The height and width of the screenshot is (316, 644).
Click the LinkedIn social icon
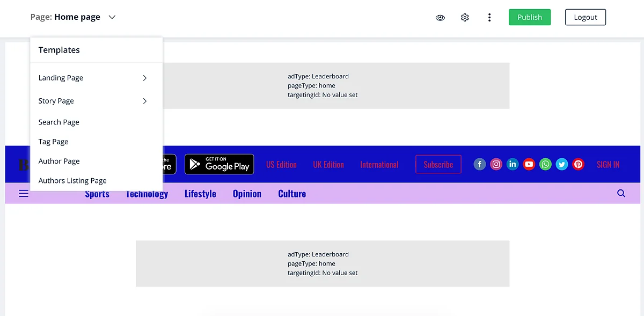[513, 164]
